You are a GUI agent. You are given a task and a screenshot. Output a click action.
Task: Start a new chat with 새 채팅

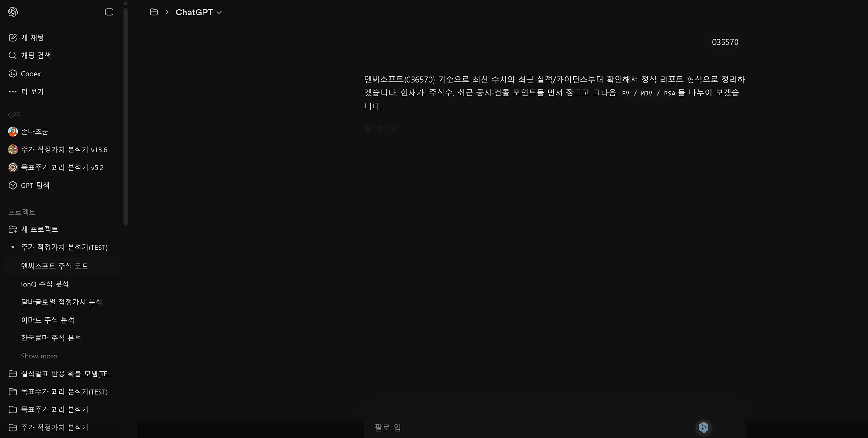coord(61,38)
